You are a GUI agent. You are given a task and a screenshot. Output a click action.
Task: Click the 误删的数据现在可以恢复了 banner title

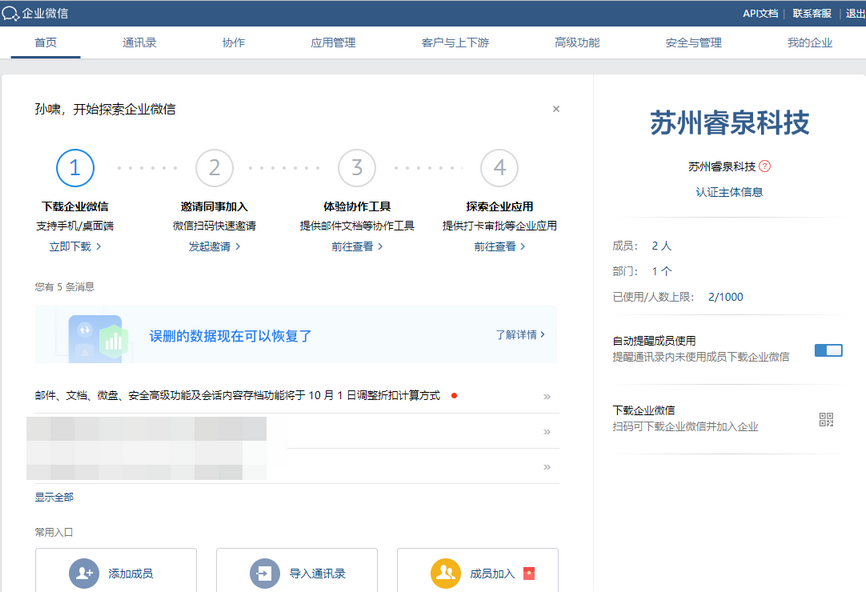(x=230, y=336)
